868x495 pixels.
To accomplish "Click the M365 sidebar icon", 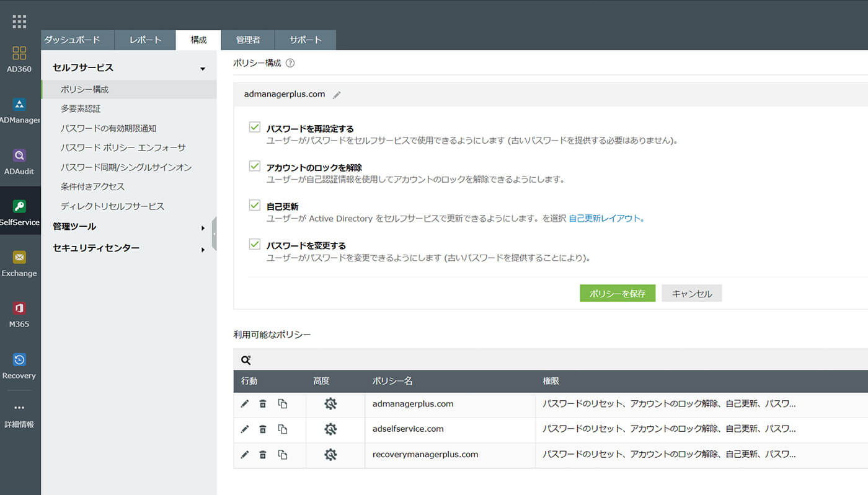I will pos(19,308).
